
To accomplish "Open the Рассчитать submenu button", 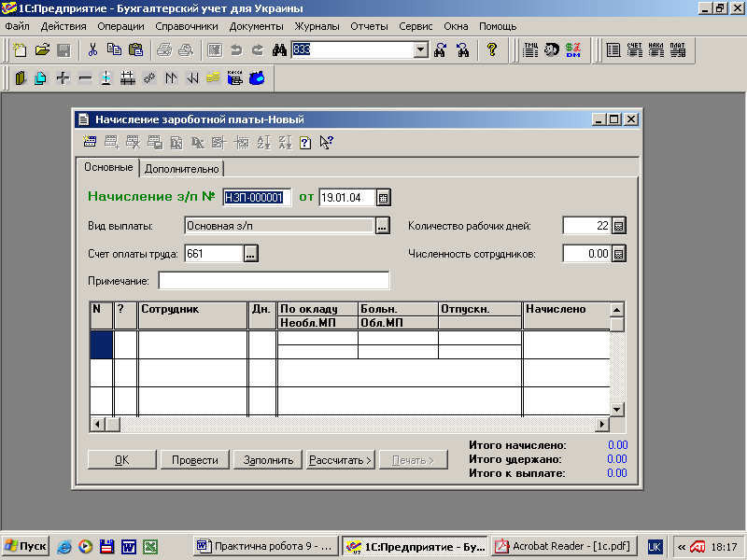I will pyautogui.click(x=340, y=460).
